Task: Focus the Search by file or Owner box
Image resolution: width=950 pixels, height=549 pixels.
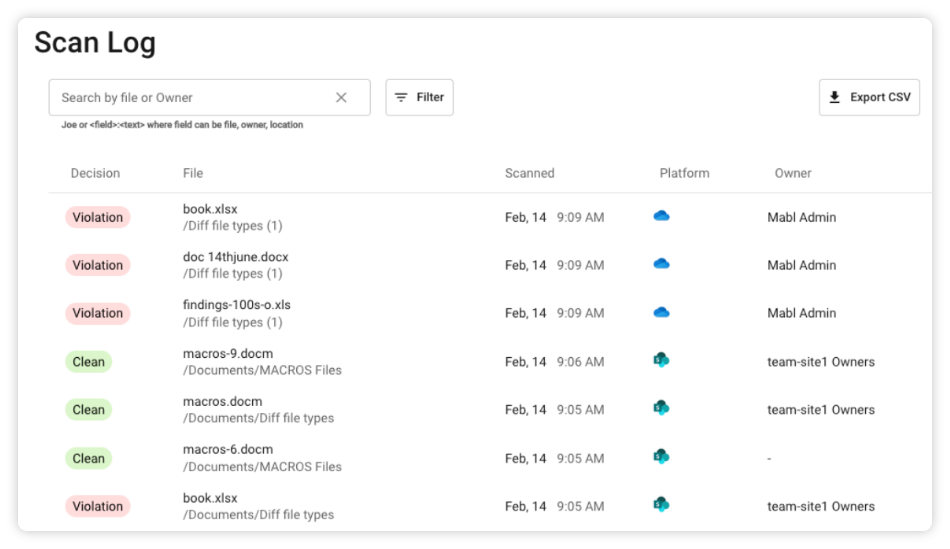Action: (190, 98)
